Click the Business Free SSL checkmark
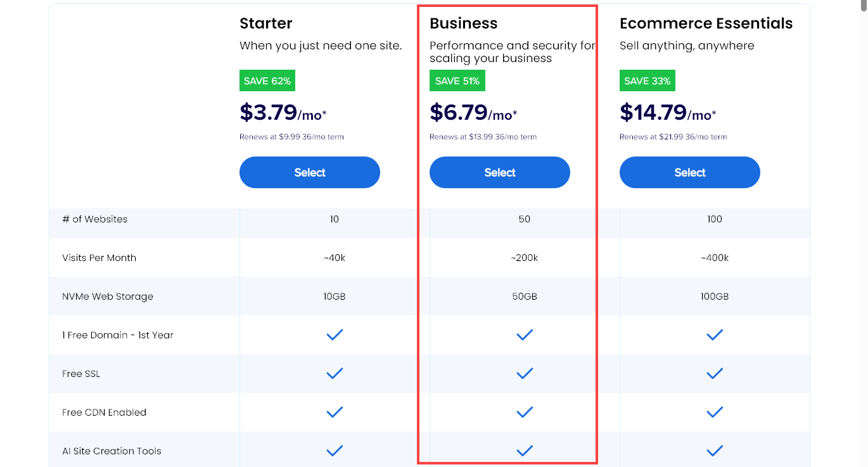Image resolution: width=868 pixels, height=467 pixels. pos(525,373)
